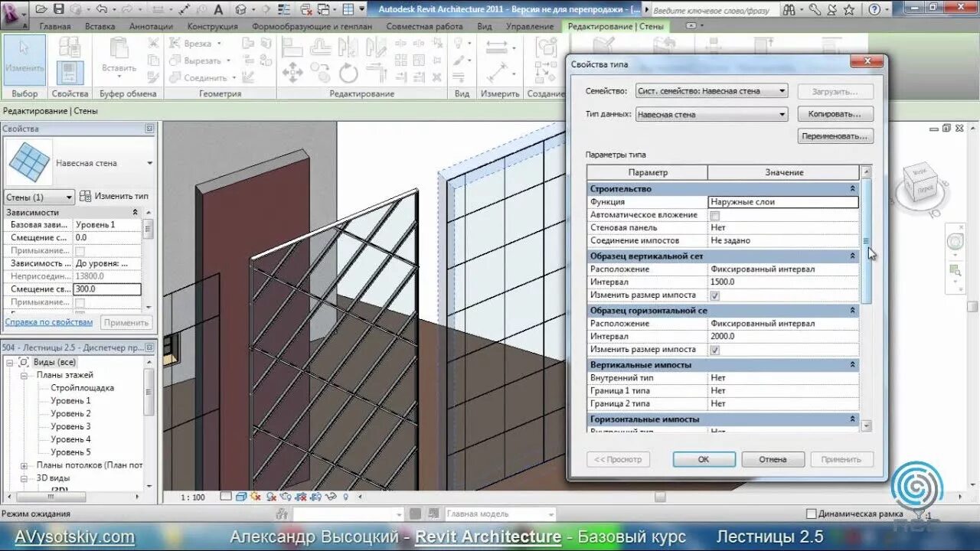The image size is (980, 551).
Task: Click the Help question mark icon in title bar
Action: coord(875,9)
